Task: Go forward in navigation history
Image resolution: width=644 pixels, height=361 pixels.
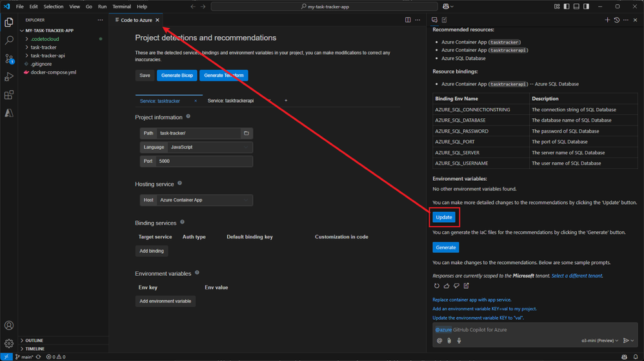Action: (203, 6)
